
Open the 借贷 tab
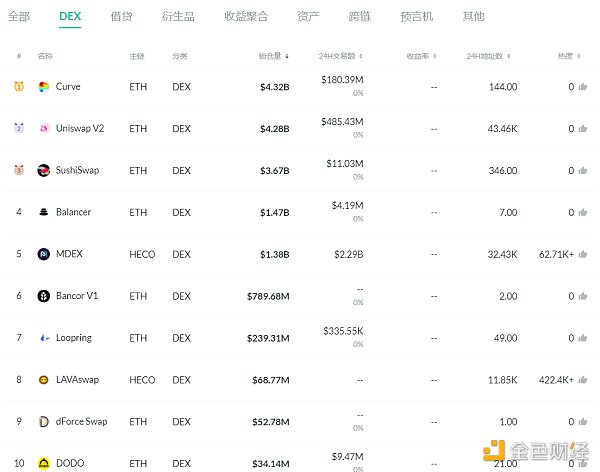click(121, 16)
